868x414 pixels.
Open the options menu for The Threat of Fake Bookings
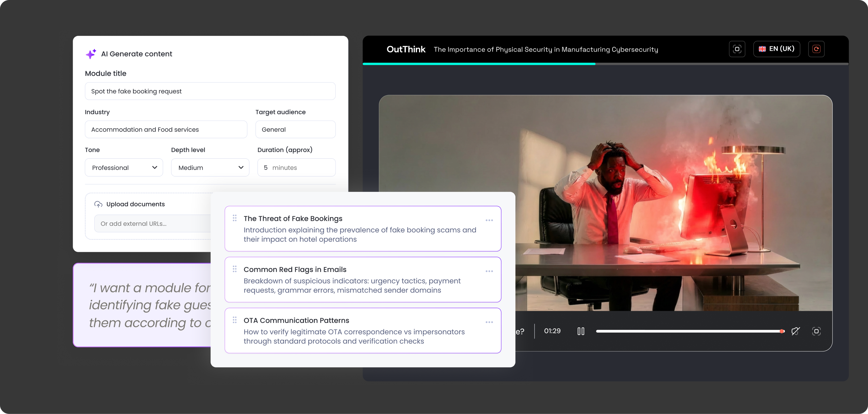click(489, 220)
